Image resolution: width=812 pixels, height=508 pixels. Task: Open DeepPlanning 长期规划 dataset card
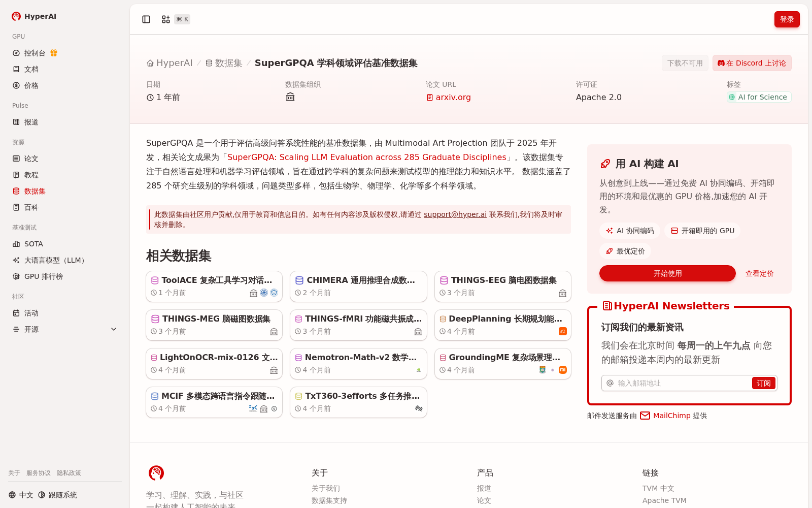point(503,325)
